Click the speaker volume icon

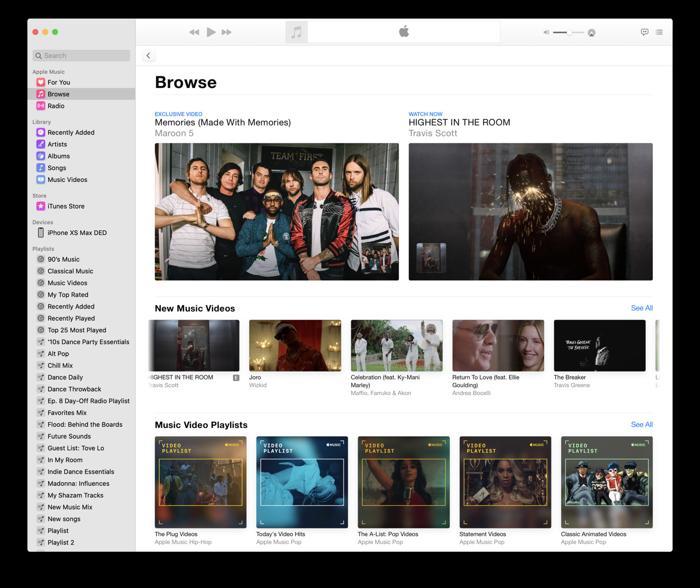click(546, 33)
